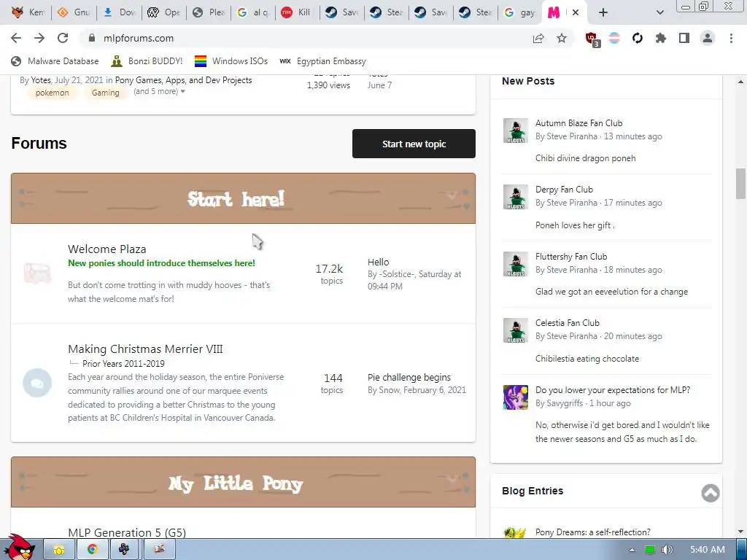Open the Derpy Fan Club post

pyautogui.click(x=564, y=190)
